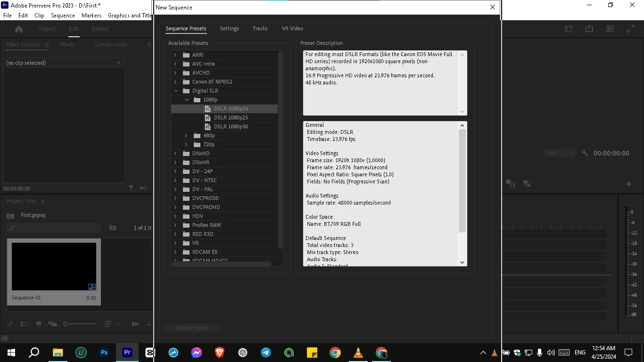Open monitor settings wrench icon

click(585, 153)
